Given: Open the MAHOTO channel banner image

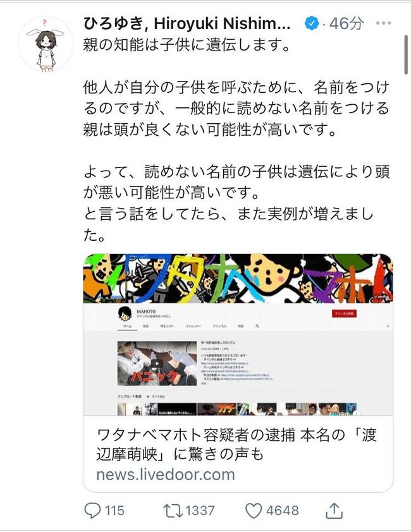Looking at the screenshot, I should pos(238,278).
